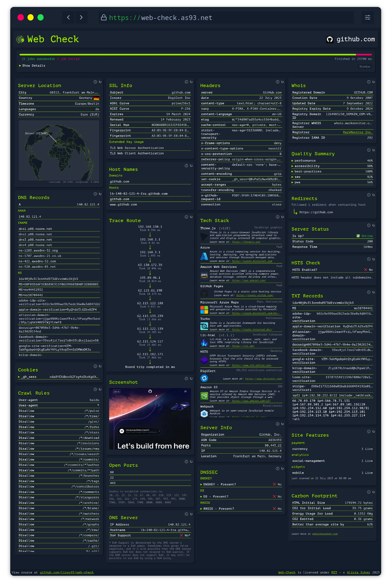Image resolution: width=392 pixels, height=583 pixels.
Task: Click the browser back arrow
Action: point(69,17)
